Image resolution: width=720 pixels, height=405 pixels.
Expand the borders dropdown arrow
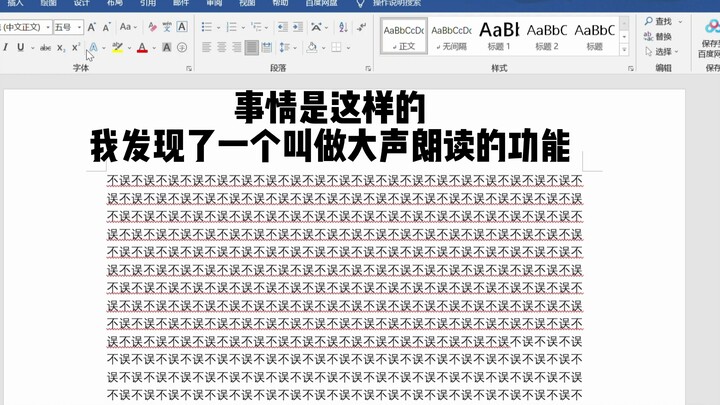coord(349,48)
